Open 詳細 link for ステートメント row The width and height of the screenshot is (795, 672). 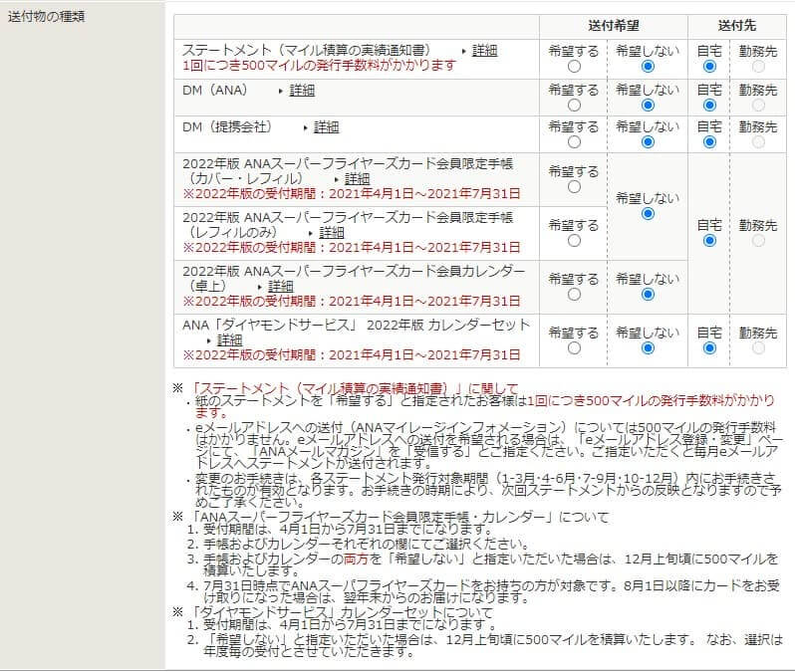click(x=485, y=50)
